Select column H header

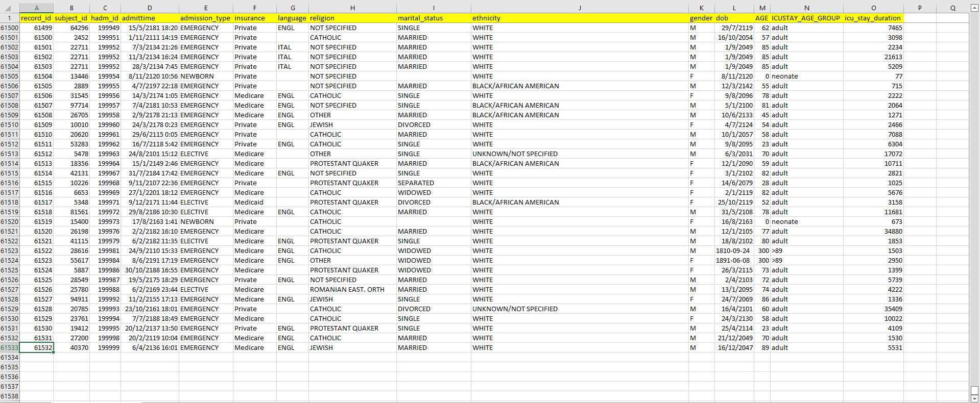click(352, 8)
